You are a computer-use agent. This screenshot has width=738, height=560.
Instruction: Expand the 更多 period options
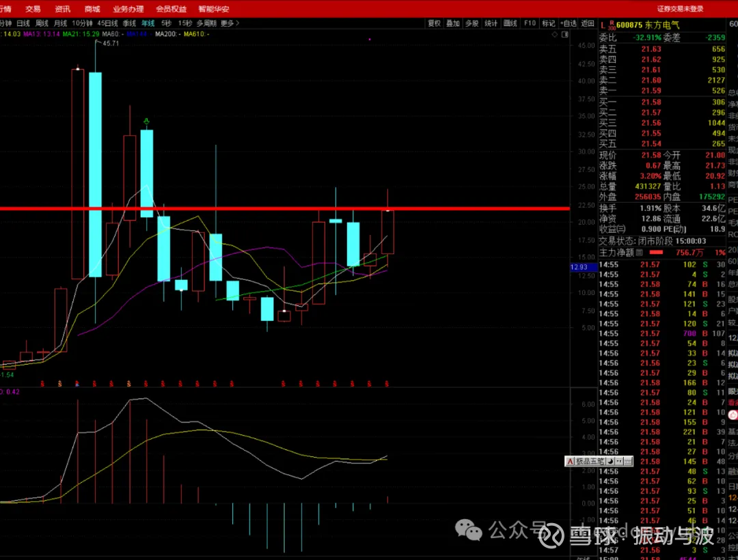tap(228, 23)
